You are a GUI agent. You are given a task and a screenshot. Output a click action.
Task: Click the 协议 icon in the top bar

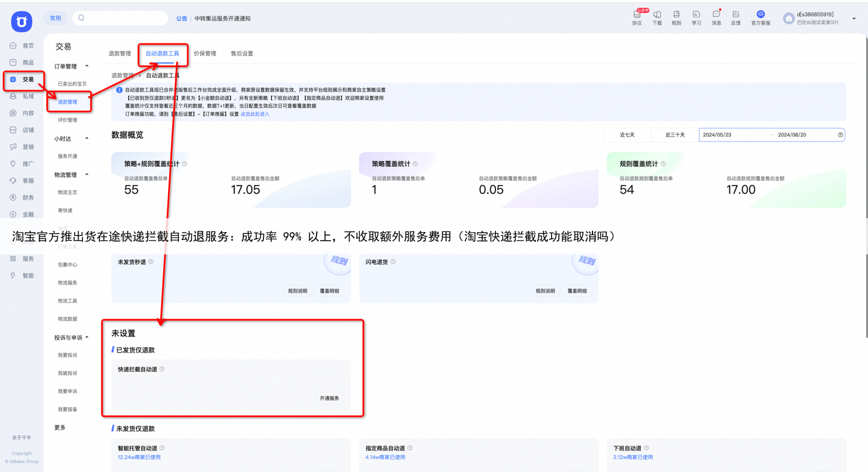637,17
